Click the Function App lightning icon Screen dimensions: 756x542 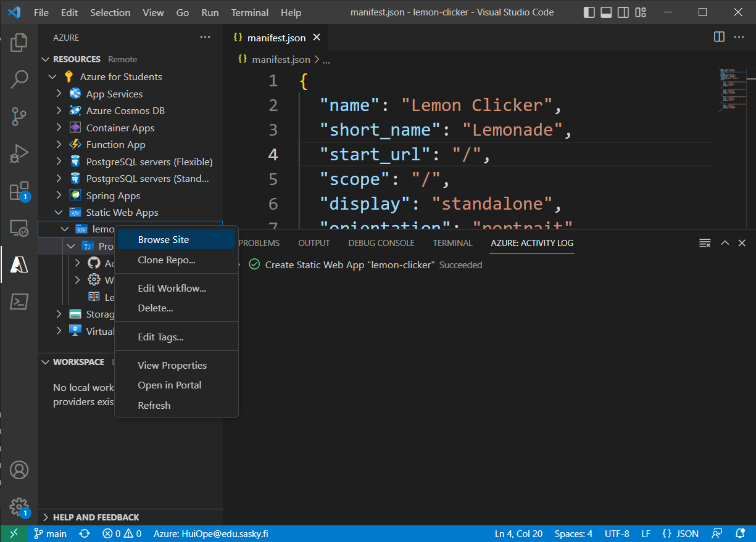click(75, 144)
